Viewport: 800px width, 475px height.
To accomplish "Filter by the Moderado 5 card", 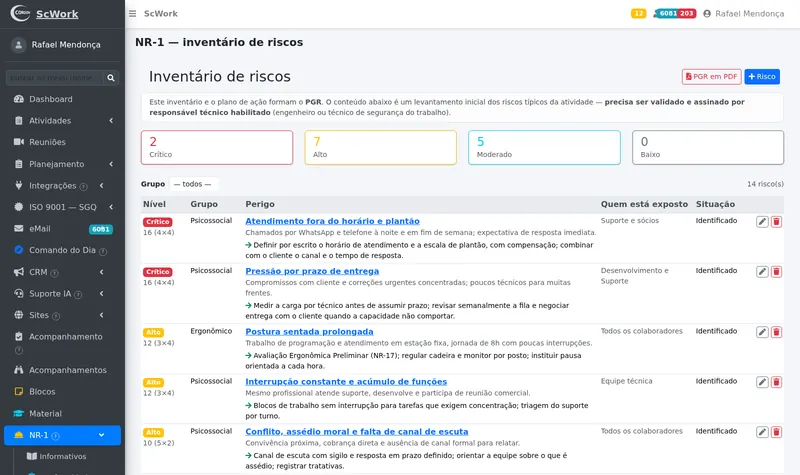I will click(544, 147).
